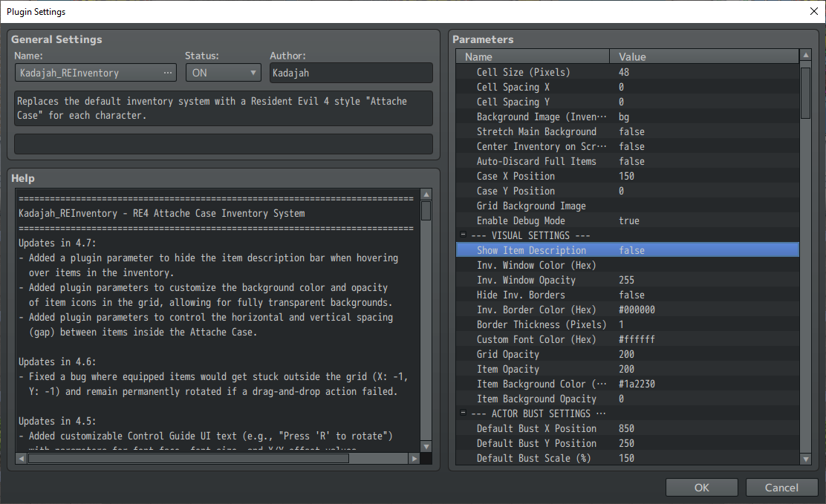Click the Updates in 4.7 help heading

57,243
